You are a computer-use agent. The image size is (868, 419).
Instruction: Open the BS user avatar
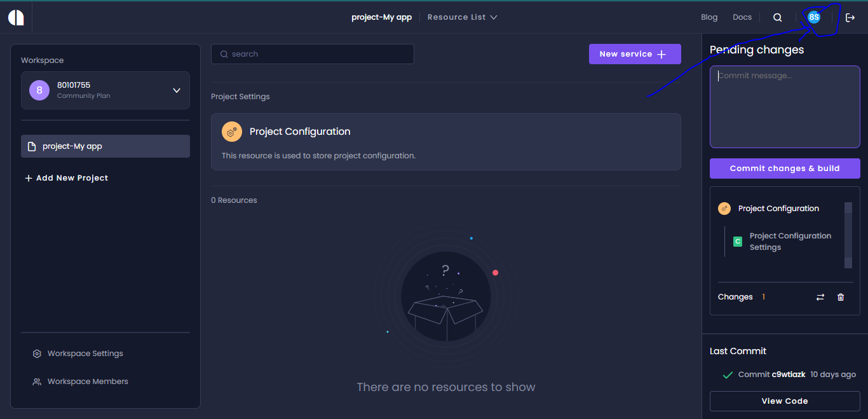(813, 17)
